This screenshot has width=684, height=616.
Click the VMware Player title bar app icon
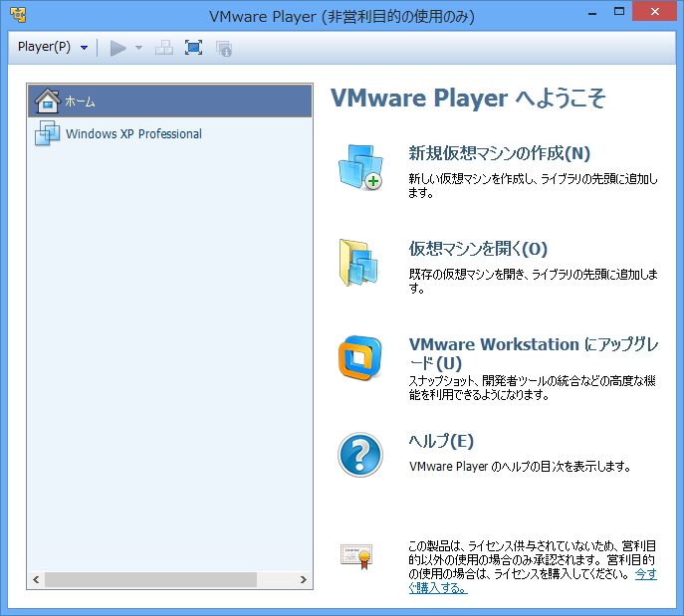18,15
